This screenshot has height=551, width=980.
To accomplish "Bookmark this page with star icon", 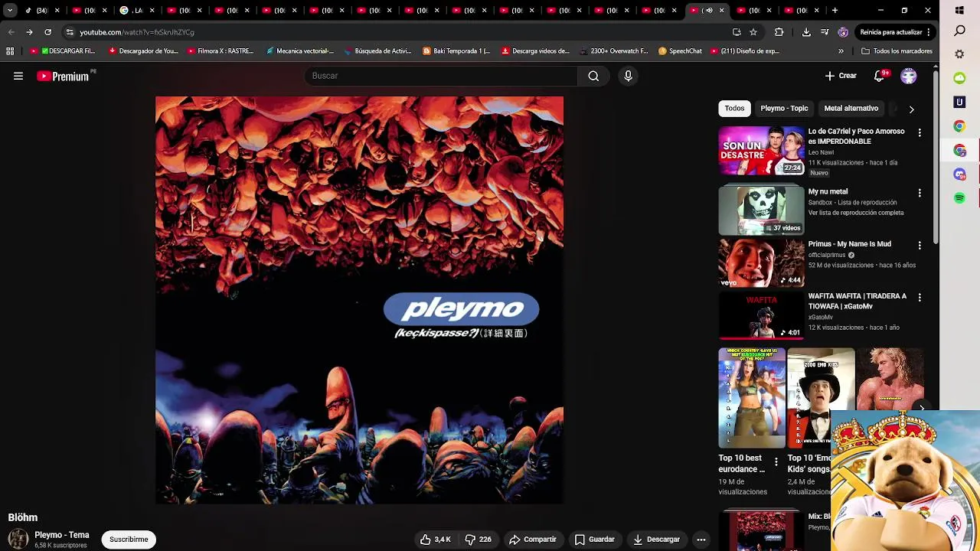I will click(x=753, y=32).
